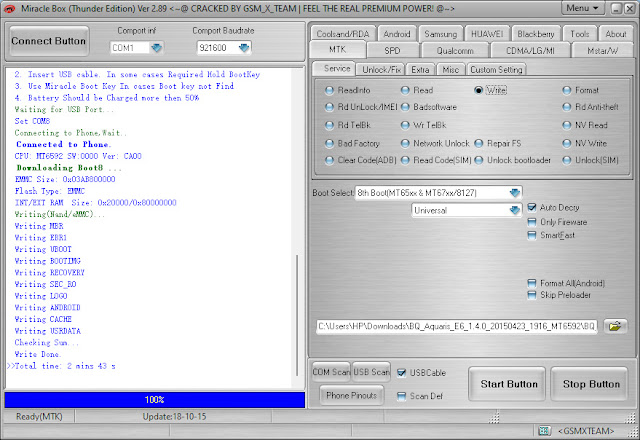Click the Phone Pinouts button
Image resolution: width=640 pixels, height=440 pixels.
pos(351,395)
